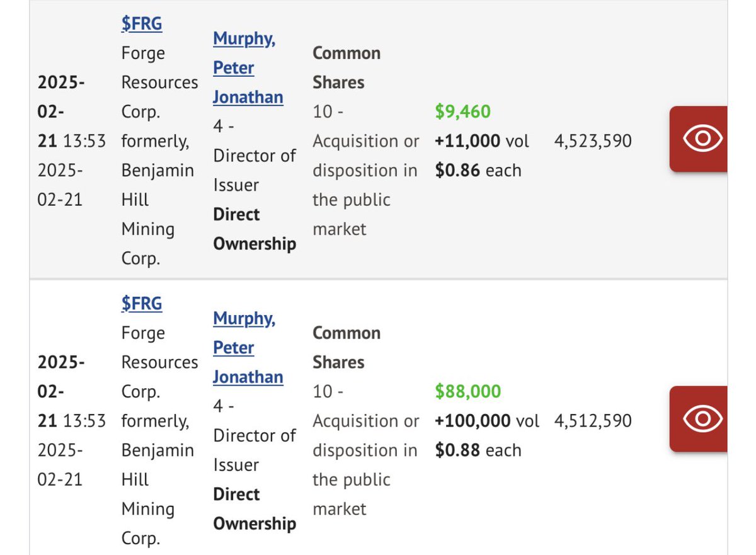
Task: Open the $FRG ticker link in the $88,000 row
Action: pos(142,304)
